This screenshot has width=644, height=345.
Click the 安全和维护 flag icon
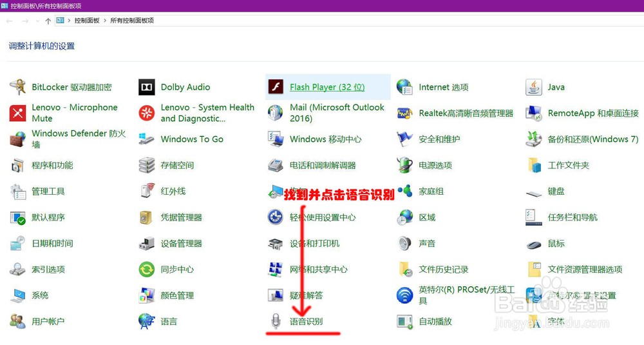(404, 139)
